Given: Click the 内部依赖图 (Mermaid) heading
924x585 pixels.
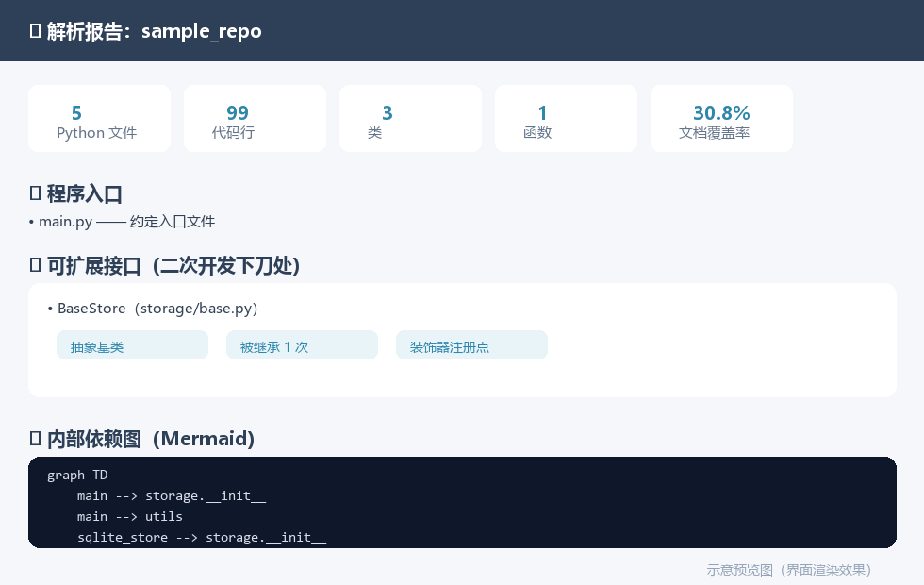Looking at the screenshot, I should [x=142, y=439].
